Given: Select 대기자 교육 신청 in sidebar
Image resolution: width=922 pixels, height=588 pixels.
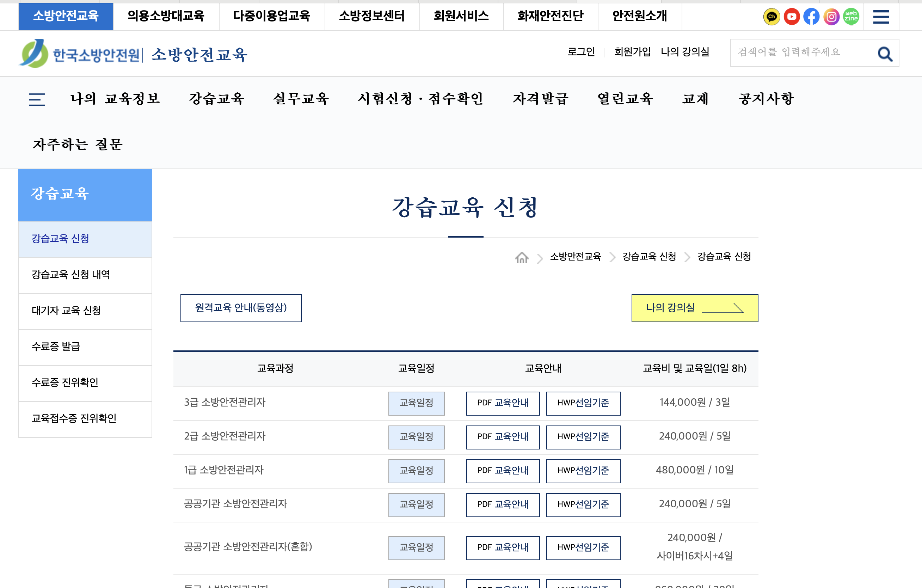Looking at the screenshot, I should (x=85, y=311).
